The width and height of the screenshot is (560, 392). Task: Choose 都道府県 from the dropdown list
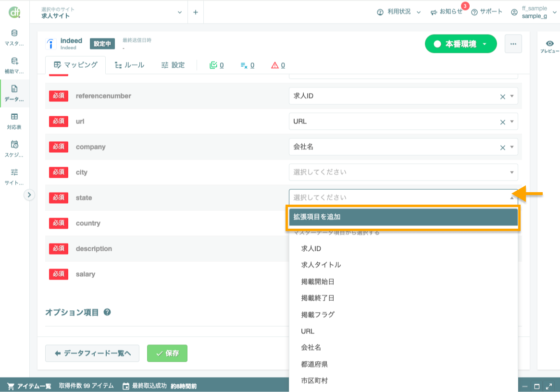403,364
